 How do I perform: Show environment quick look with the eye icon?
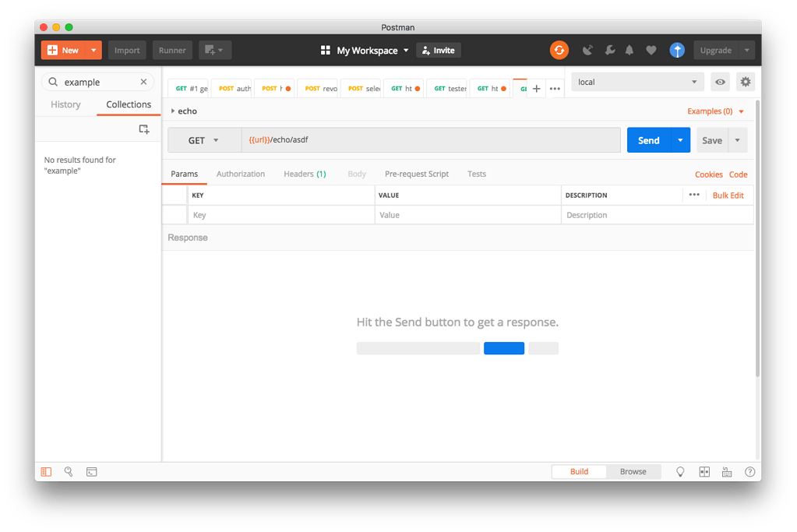click(720, 82)
